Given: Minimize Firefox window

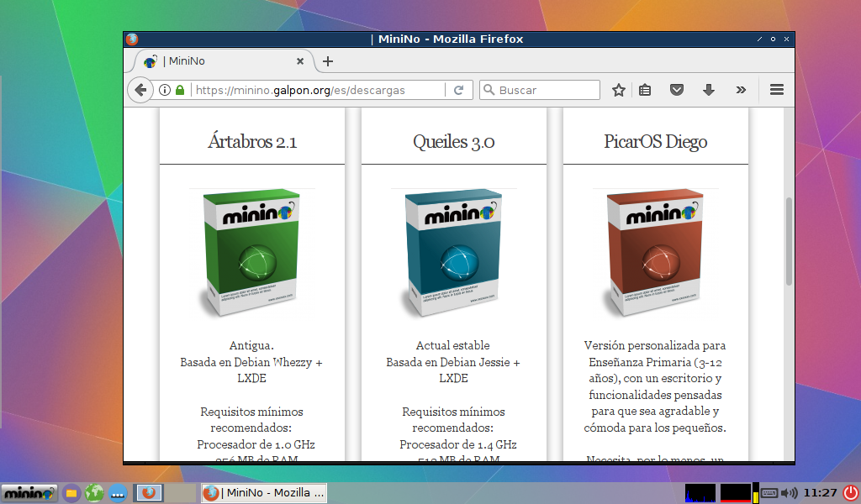Looking at the screenshot, I should (759, 39).
